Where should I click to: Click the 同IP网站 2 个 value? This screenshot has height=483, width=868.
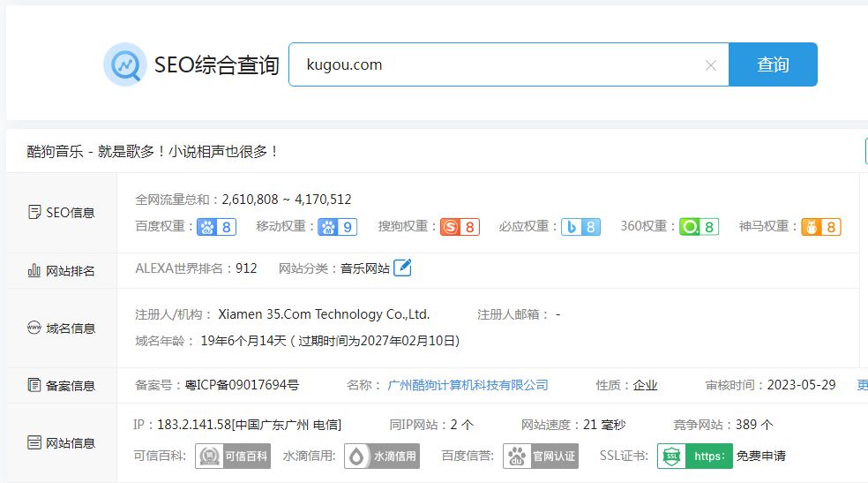pos(461,425)
